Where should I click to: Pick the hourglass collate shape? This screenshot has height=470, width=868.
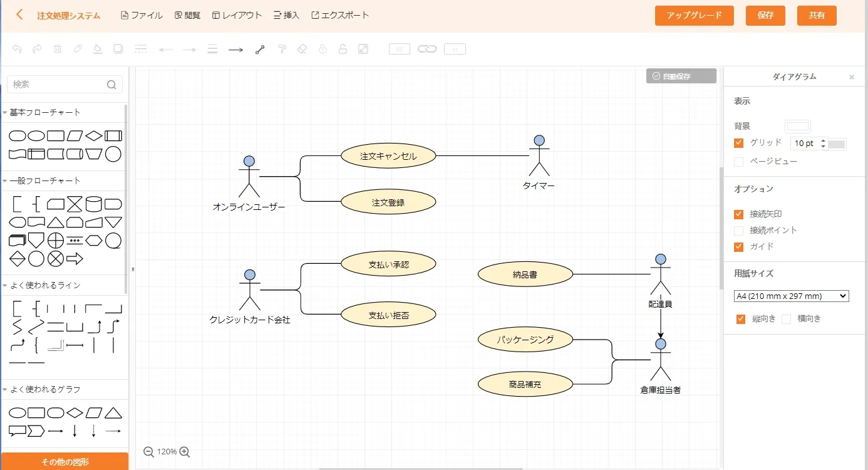point(75,204)
